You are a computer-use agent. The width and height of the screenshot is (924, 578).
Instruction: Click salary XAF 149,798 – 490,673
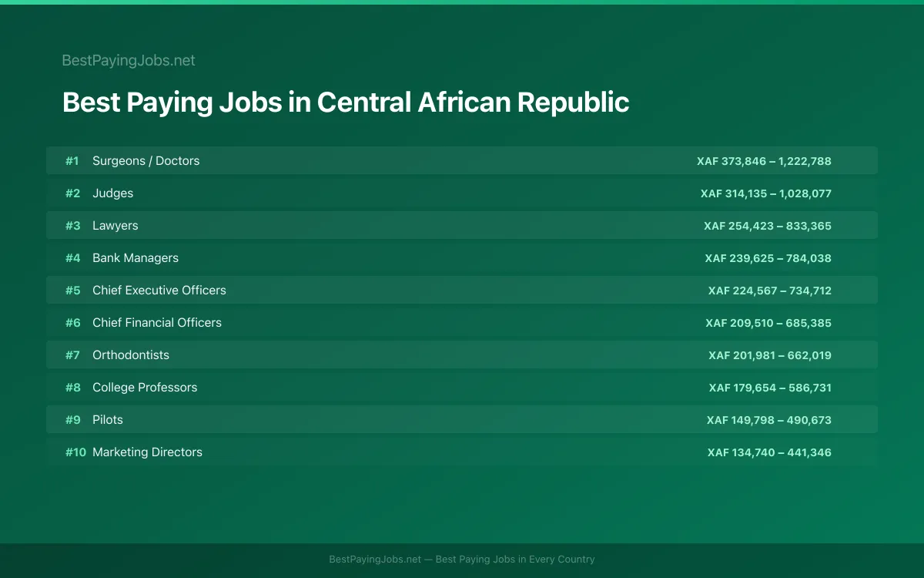pos(769,420)
